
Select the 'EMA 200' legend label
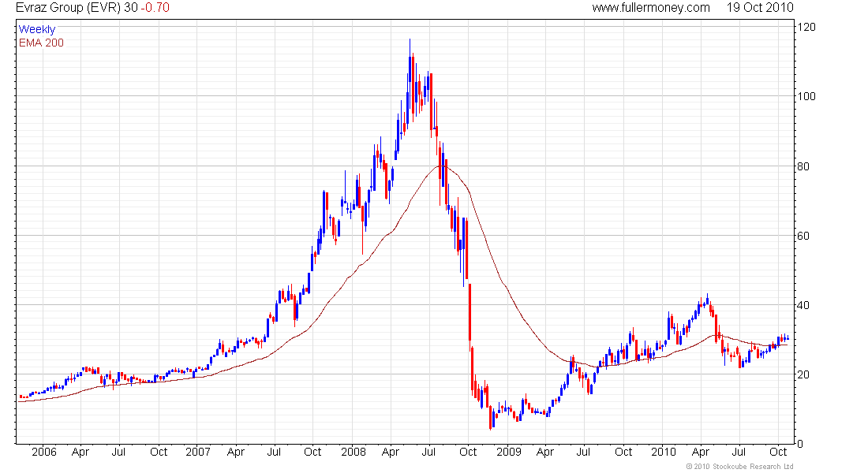tap(42, 43)
